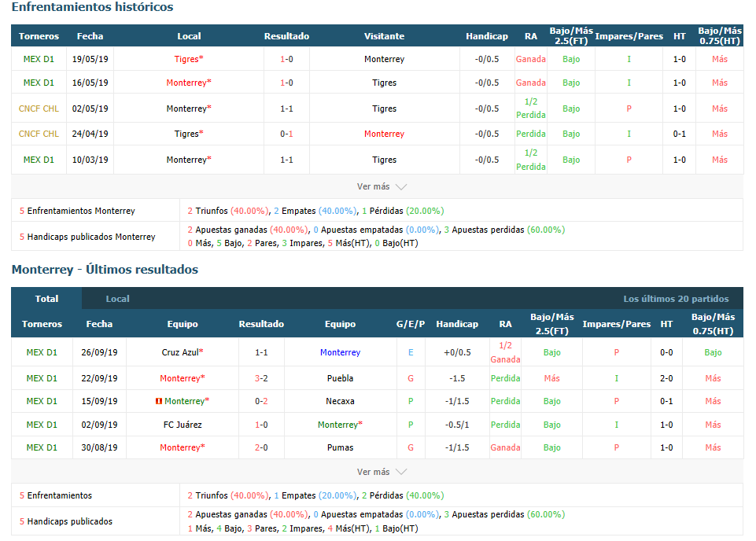Click date 02/09/19 in results table
This screenshot has height=541, width=756.
99,425
